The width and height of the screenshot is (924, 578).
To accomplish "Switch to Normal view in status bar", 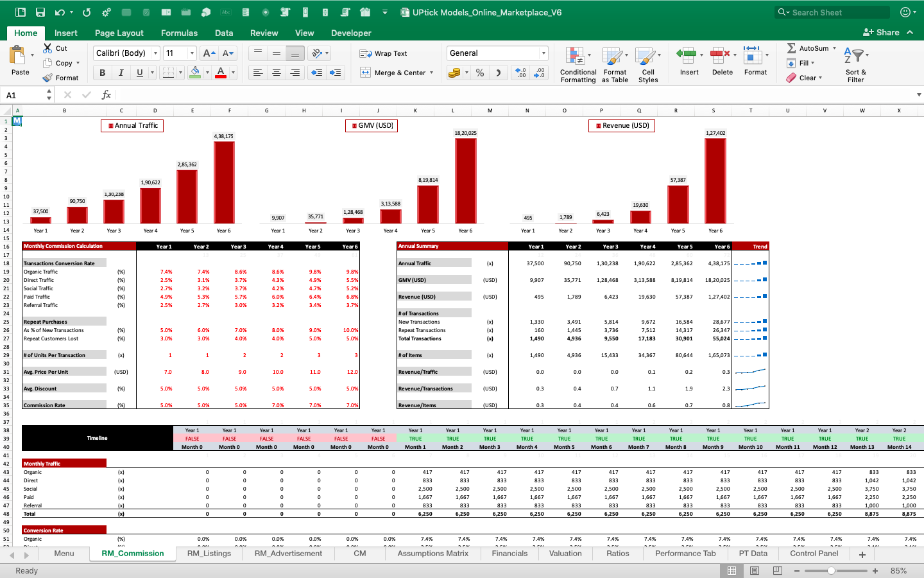I will pos(732,570).
